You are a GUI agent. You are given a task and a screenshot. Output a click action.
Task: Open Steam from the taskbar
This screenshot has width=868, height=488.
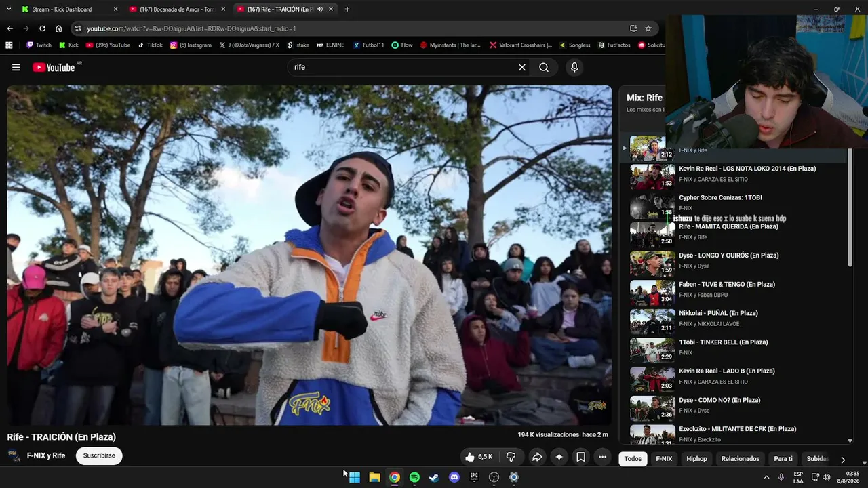[434, 477]
